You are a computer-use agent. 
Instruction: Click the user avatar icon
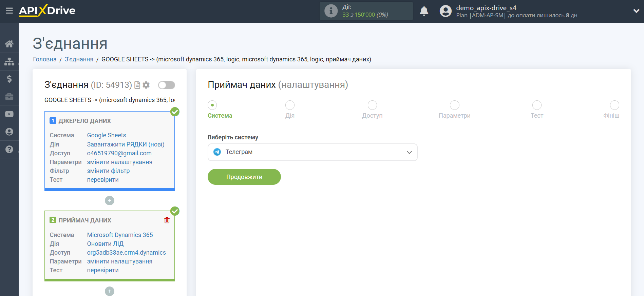(446, 11)
